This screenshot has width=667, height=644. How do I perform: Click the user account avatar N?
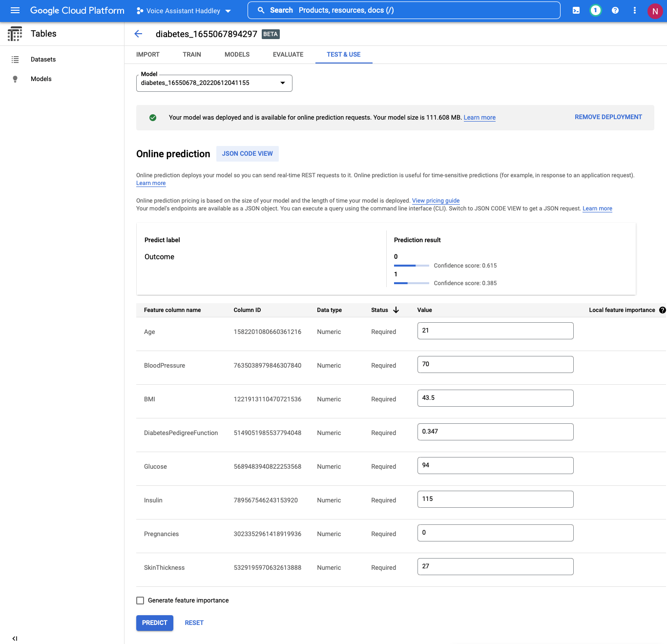654,11
